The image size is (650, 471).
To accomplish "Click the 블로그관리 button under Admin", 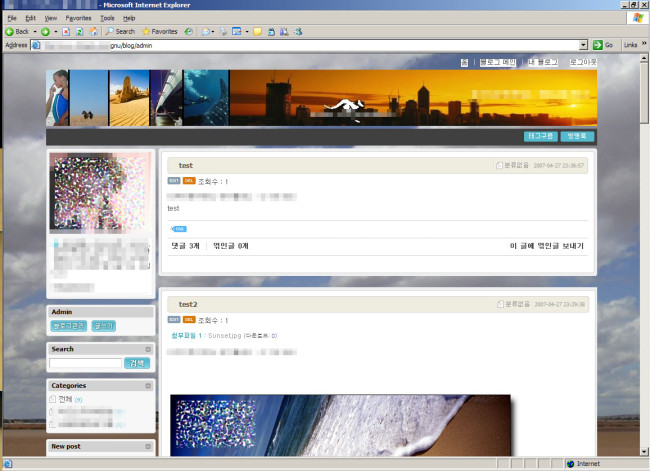I will pos(69,326).
